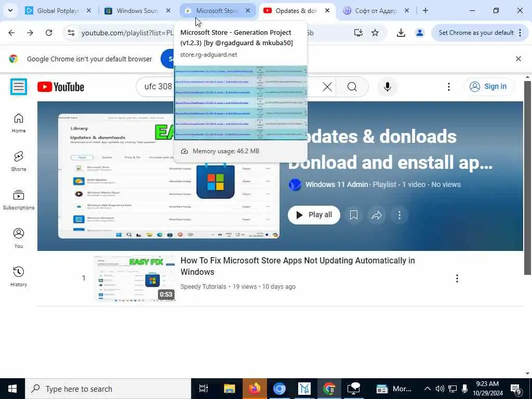Click the Type here to search box
Viewport: 532px width, 399px height.
pyautogui.click(x=108, y=389)
